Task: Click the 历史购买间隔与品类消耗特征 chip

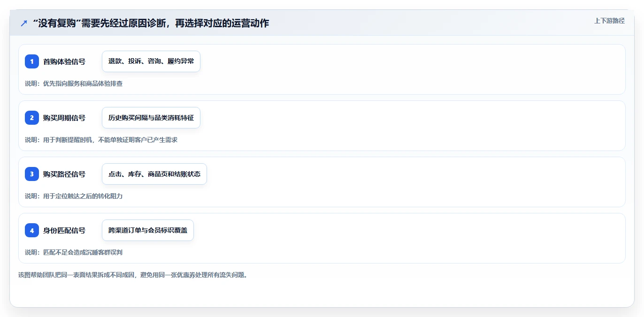Action: [x=151, y=118]
